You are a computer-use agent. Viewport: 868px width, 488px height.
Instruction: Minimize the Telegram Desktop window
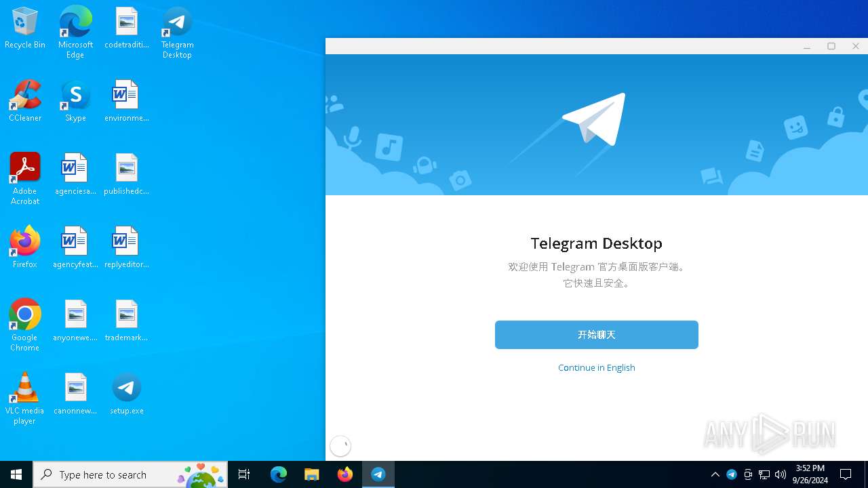807,46
